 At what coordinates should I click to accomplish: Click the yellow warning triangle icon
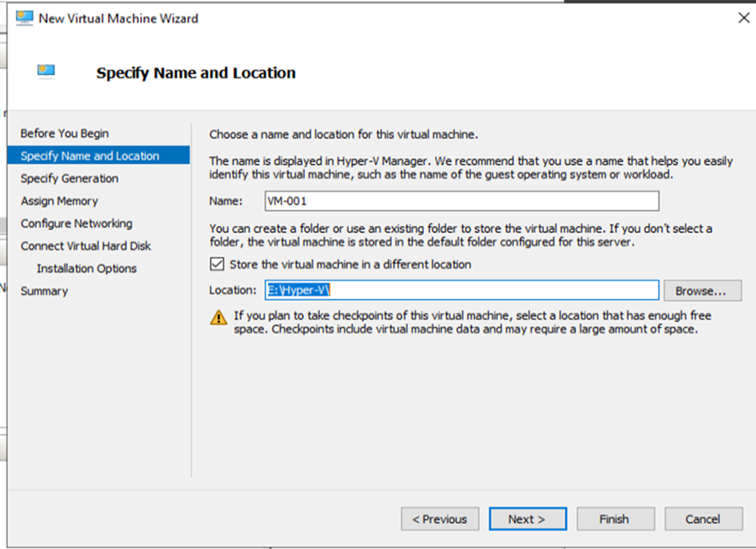point(219,318)
